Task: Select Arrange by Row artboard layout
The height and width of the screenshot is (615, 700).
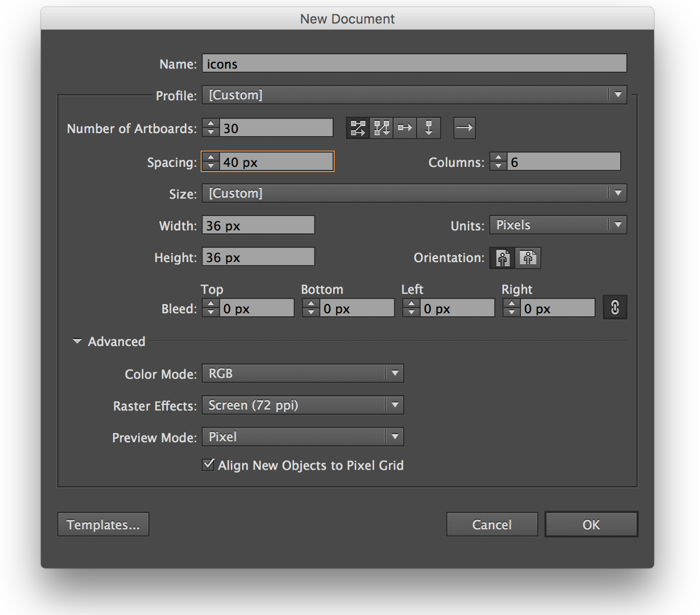Action: pos(405,128)
